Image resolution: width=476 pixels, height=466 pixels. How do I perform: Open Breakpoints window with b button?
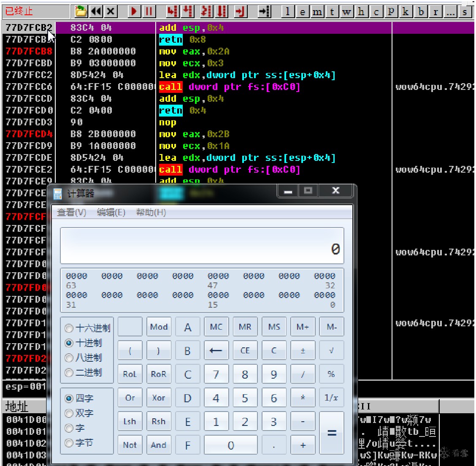[x=421, y=11]
